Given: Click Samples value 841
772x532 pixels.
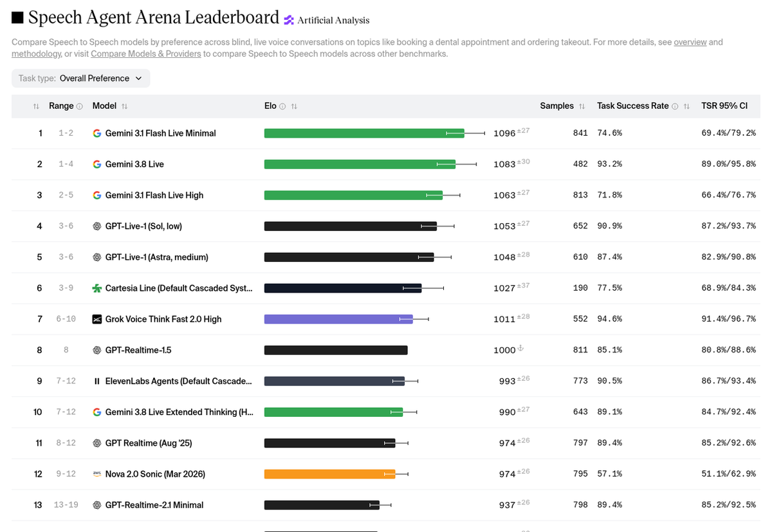Looking at the screenshot, I should click(580, 133).
